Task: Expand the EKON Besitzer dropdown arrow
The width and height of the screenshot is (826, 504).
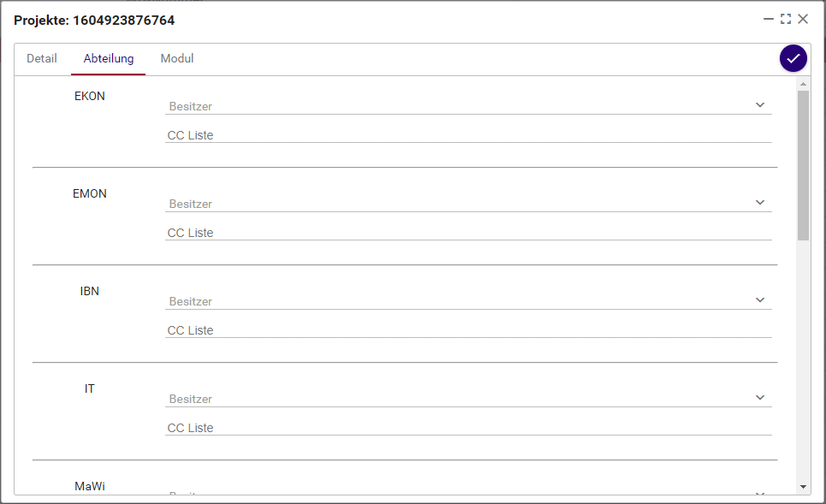Action: click(x=760, y=105)
